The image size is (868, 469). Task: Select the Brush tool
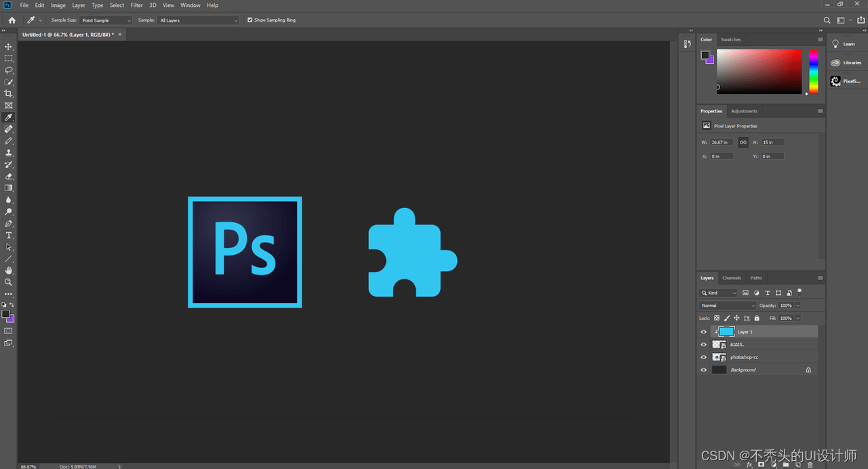9,141
